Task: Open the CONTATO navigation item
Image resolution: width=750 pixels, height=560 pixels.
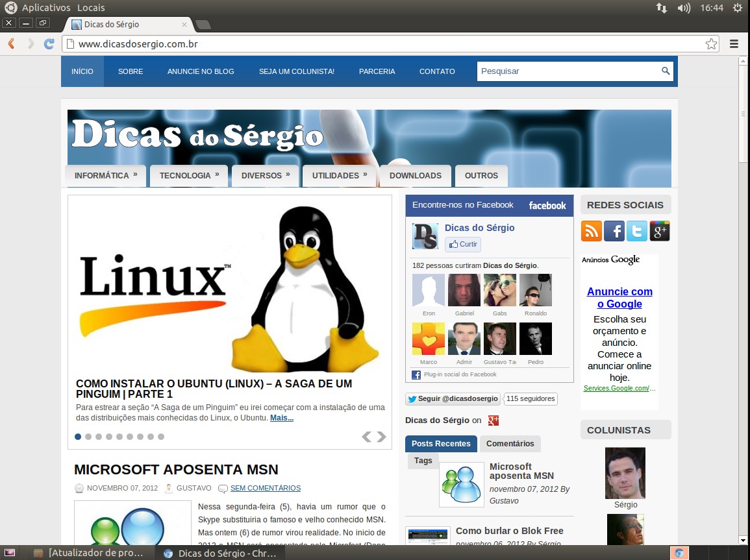Action: pyautogui.click(x=437, y=71)
